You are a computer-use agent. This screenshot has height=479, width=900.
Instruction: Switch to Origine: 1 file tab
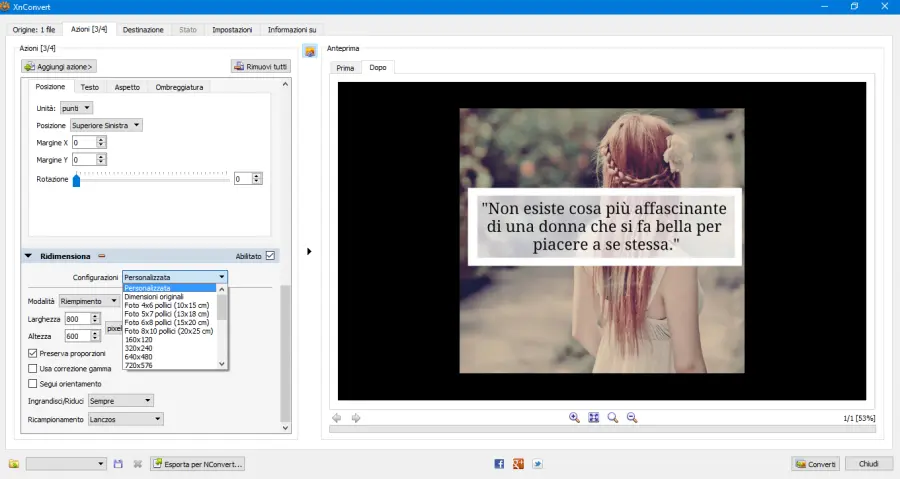click(x=34, y=30)
